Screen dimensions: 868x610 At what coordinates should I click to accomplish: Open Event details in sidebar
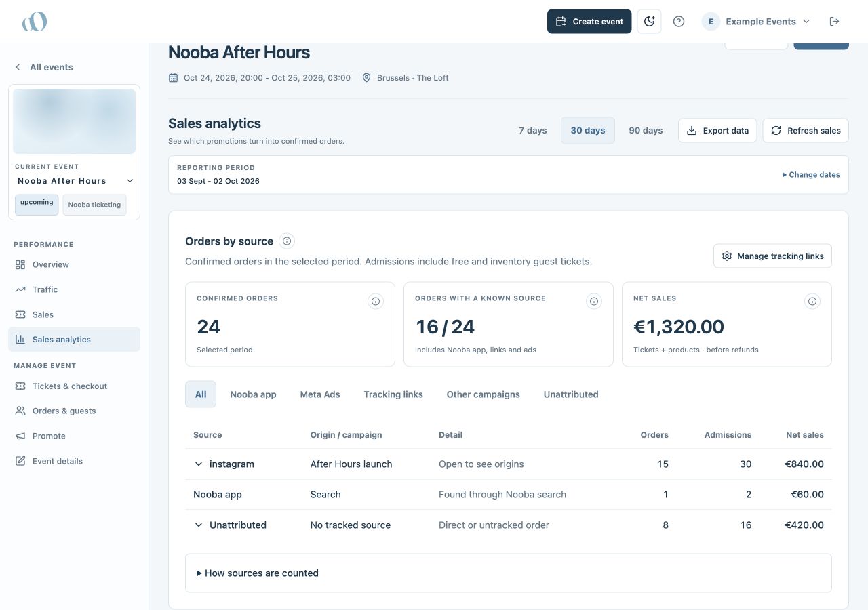pyautogui.click(x=74, y=461)
